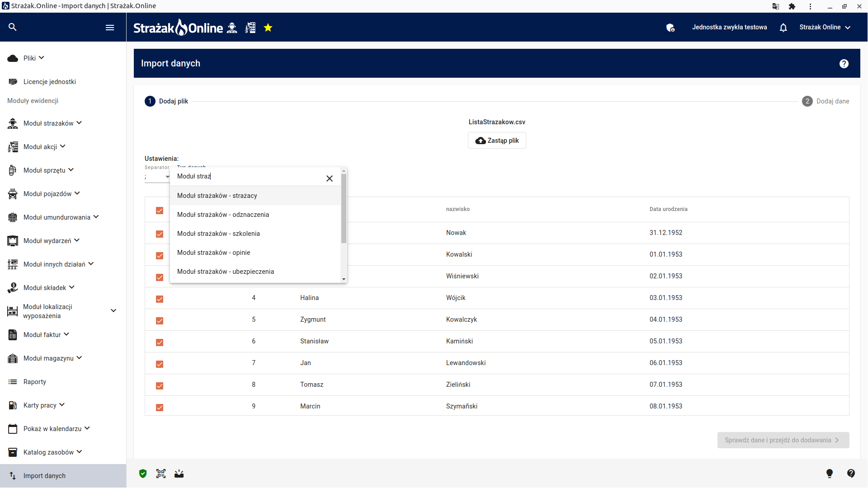Uncheck the Halina Wójcik row checkbox

[x=160, y=299]
